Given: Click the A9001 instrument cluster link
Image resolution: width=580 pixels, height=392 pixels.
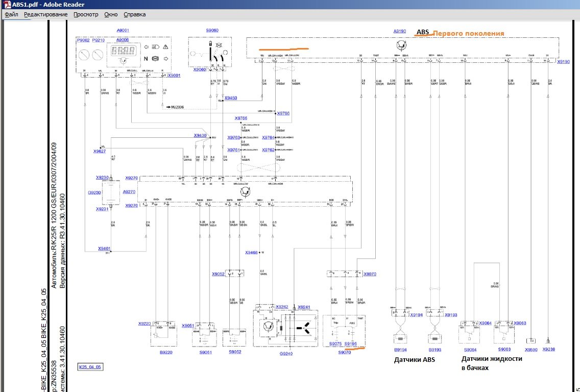Looking at the screenshot, I should tap(123, 30).
